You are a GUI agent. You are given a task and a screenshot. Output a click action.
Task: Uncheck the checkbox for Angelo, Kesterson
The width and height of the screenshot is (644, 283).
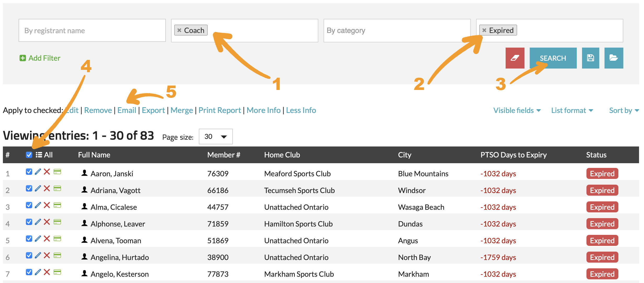[x=29, y=272]
